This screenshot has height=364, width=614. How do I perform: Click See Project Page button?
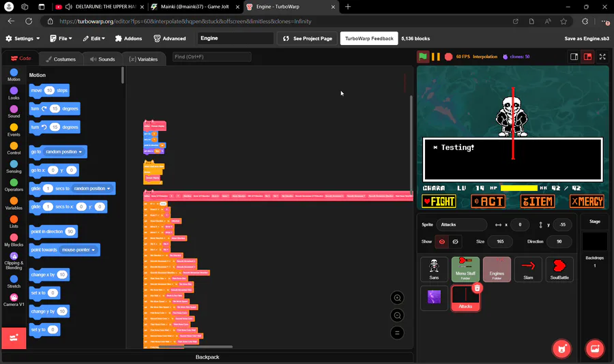[x=308, y=38]
